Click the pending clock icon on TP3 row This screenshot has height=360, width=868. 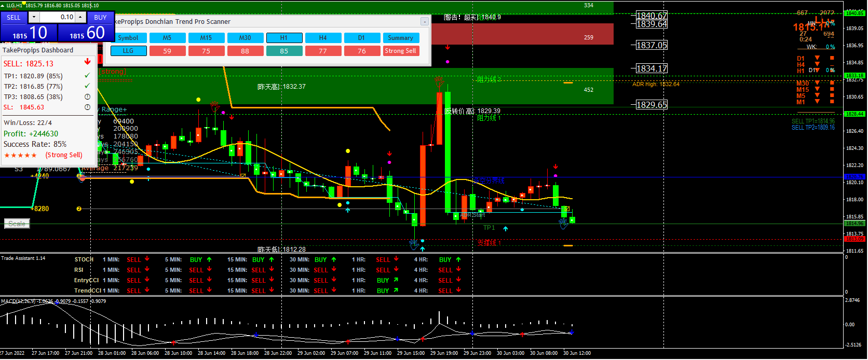click(87, 96)
